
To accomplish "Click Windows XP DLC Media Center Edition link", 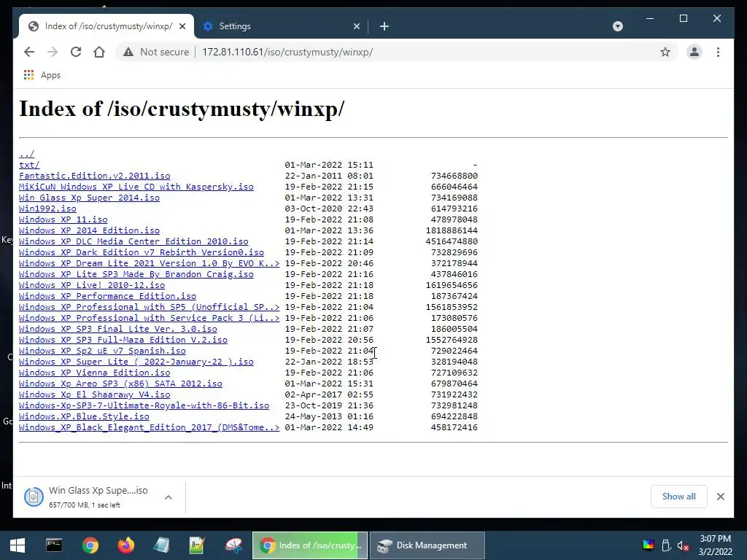I will 133,241.
